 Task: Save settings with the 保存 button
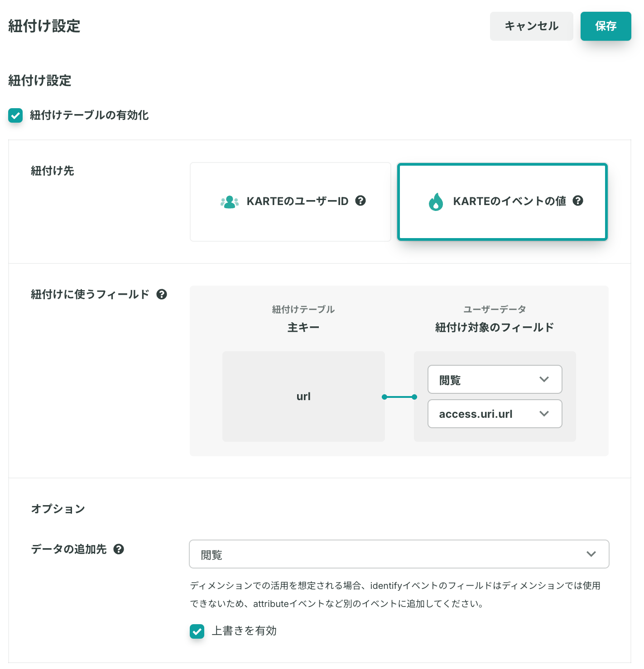[606, 26]
